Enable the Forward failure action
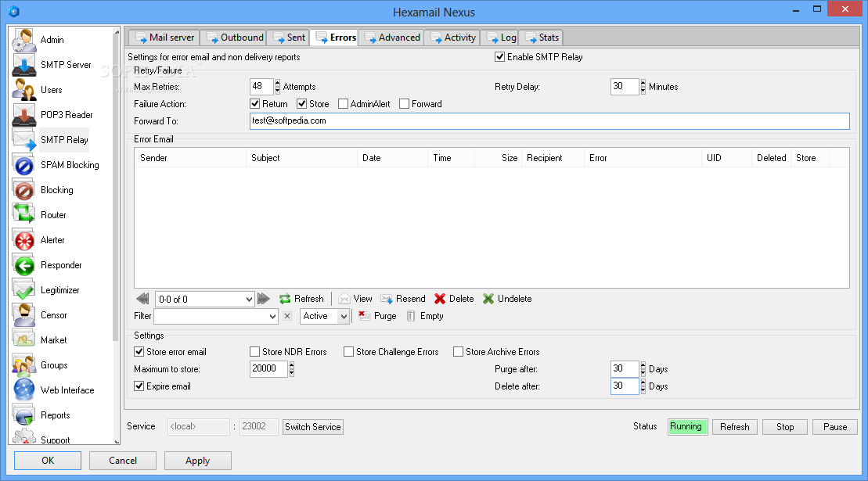Image resolution: width=868 pixels, height=481 pixels. (404, 104)
